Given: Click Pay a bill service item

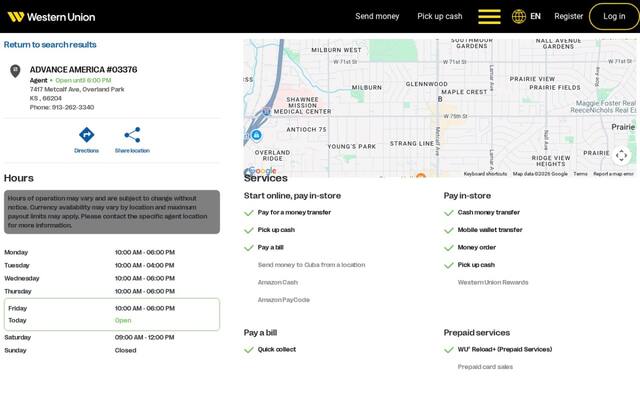Looking at the screenshot, I should pyautogui.click(x=270, y=247).
